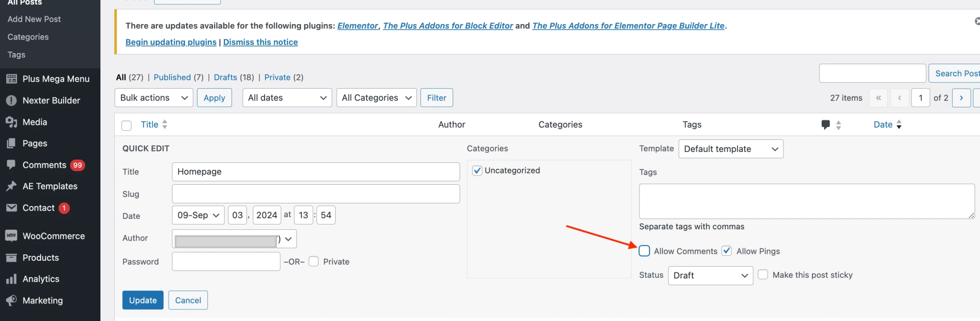Image resolution: width=980 pixels, height=321 pixels.
Task: Uncheck the Allow Pings checkbox
Action: click(x=727, y=251)
